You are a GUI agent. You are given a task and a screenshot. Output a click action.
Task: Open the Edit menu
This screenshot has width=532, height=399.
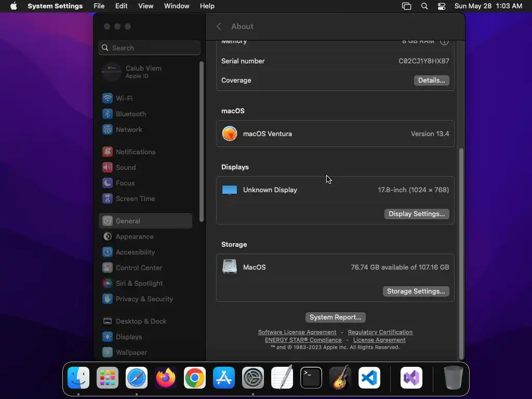(122, 6)
